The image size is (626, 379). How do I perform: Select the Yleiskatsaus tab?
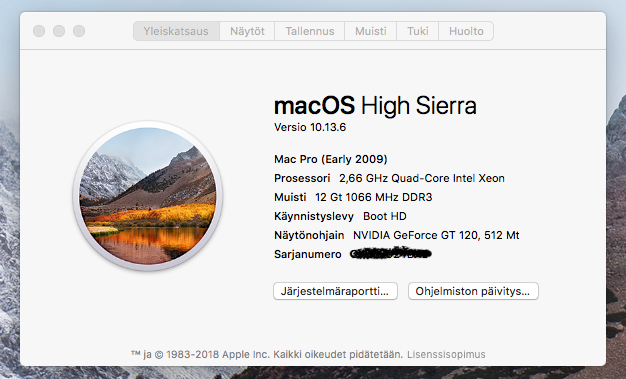coord(176,31)
